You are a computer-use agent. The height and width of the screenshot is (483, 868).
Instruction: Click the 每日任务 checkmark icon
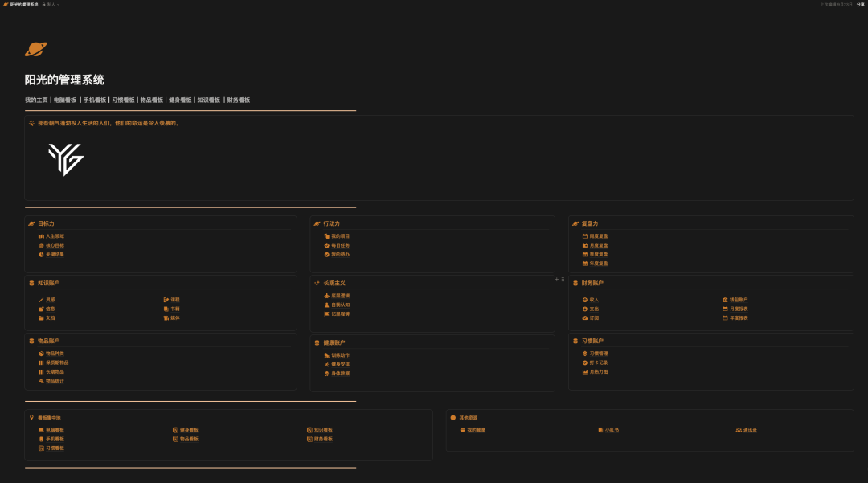326,245
